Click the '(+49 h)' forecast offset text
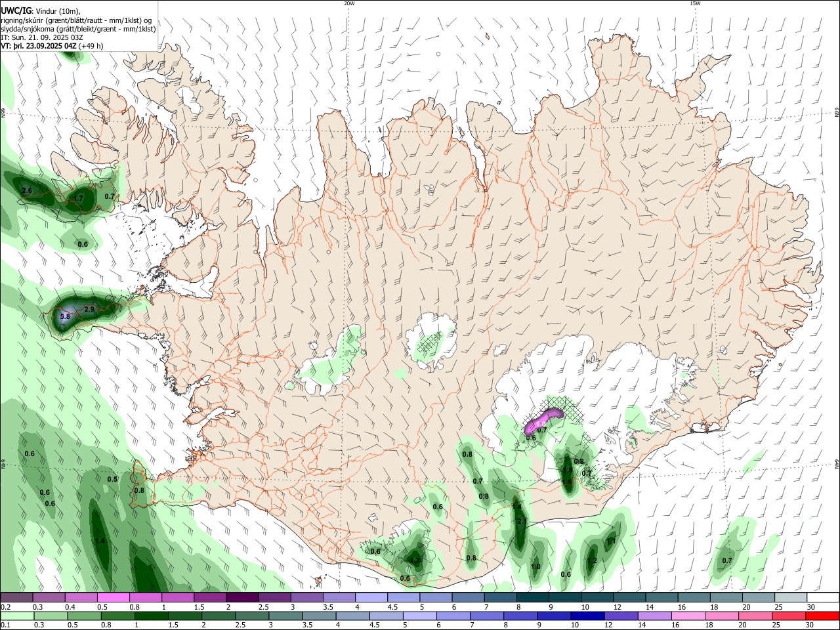Viewport: 840px width, 630px height. tap(91, 46)
